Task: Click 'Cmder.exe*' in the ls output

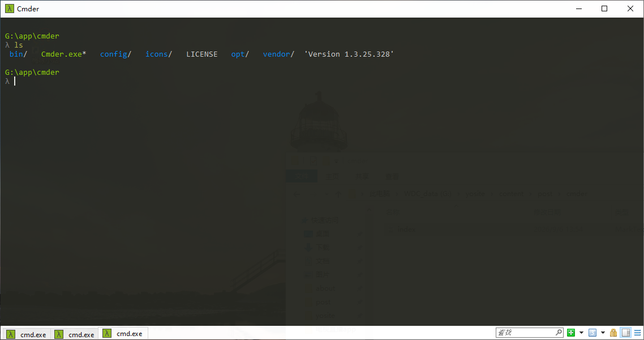Action: click(x=63, y=54)
